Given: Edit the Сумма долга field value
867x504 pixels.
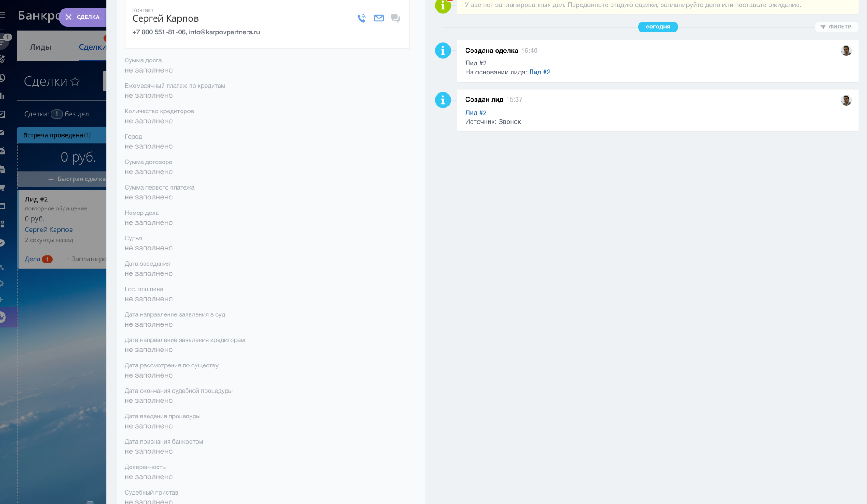Looking at the screenshot, I should 149,70.
